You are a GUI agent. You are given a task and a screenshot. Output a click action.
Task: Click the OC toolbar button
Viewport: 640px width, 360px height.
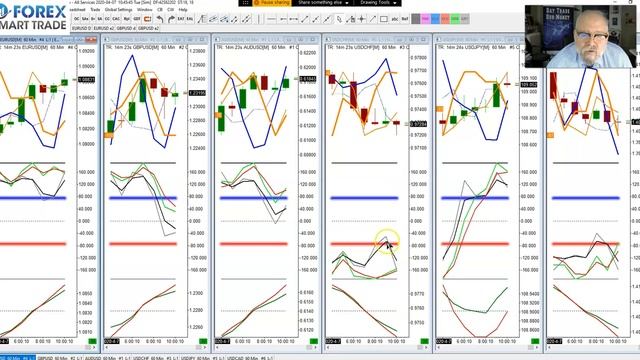(76, 19)
